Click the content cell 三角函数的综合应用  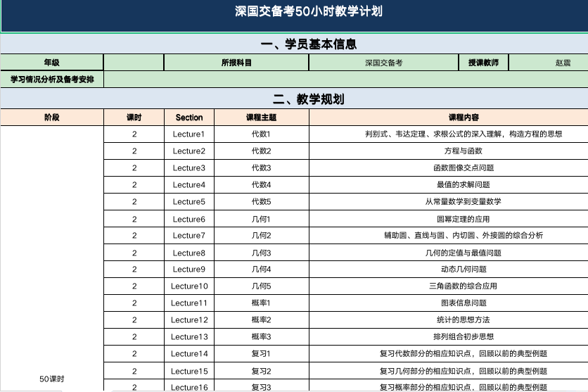[449, 286]
